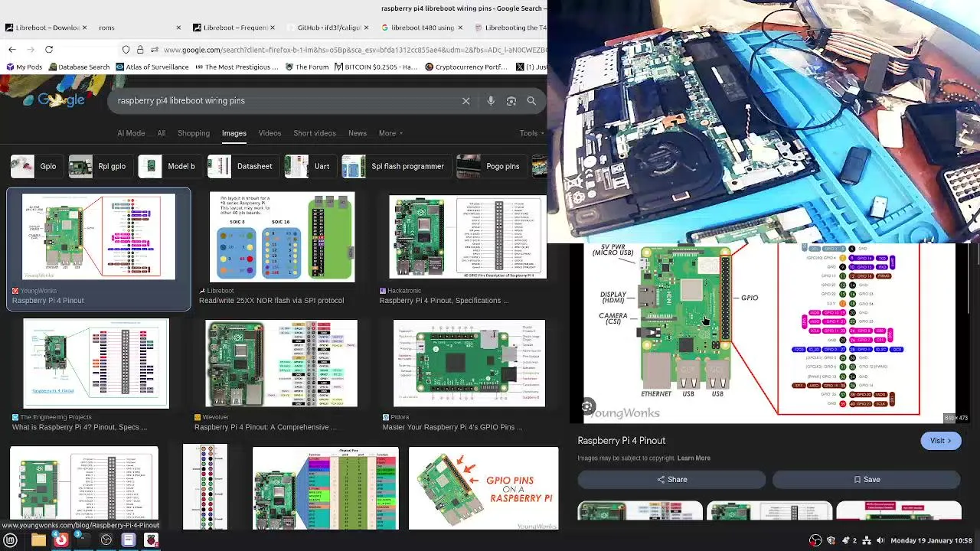Screen dimensions: 980x551
Task: Select the 'Videos' search tab
Action: (x=269, y=133)
